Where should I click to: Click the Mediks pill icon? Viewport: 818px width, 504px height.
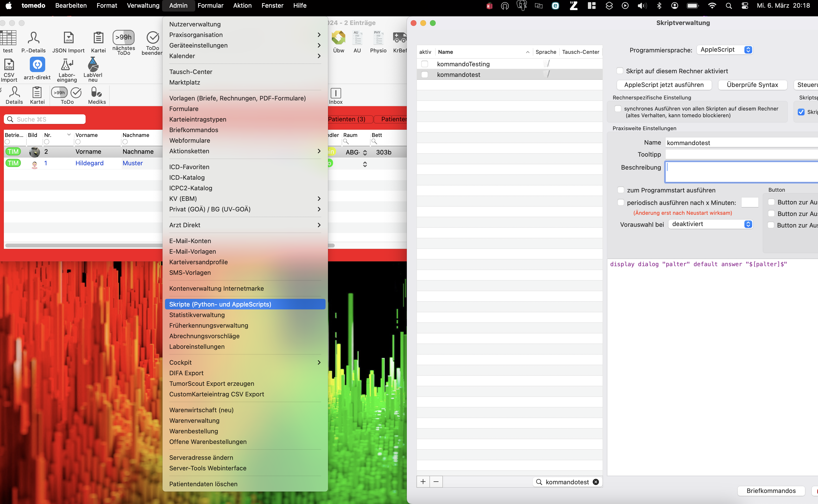97,95
